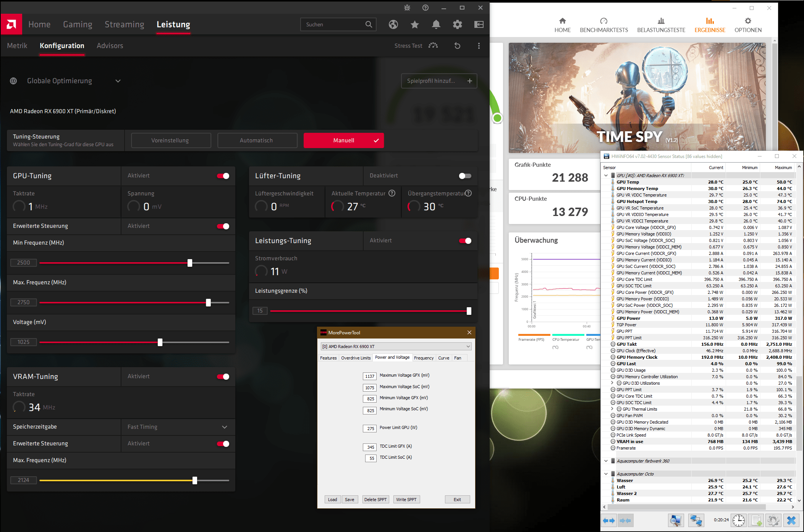
Task: Select the Automatisch tuning mode
Action: pos(257,140)
